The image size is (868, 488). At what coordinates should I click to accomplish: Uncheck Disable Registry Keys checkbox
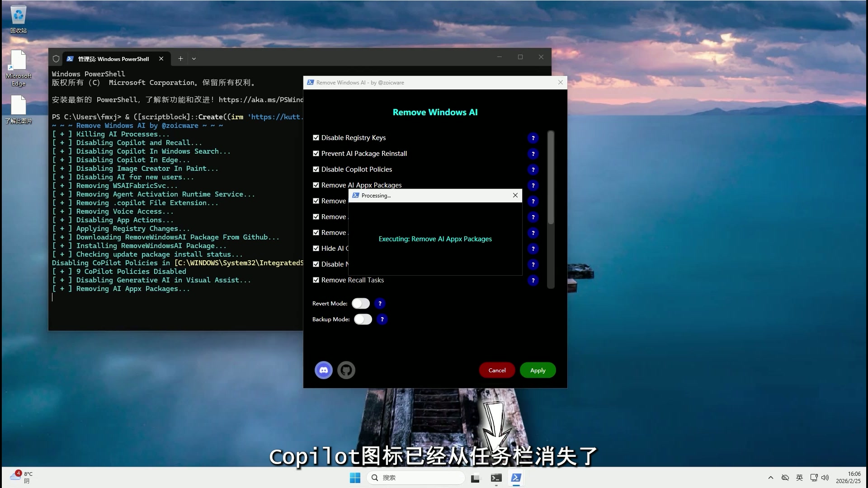click(x=316, y=138)
